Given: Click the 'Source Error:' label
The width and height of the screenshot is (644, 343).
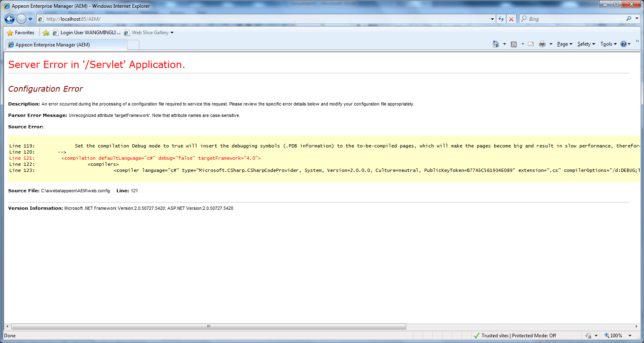Looking at the screenshot, I should pyautogui.click(x=26, y=127).
